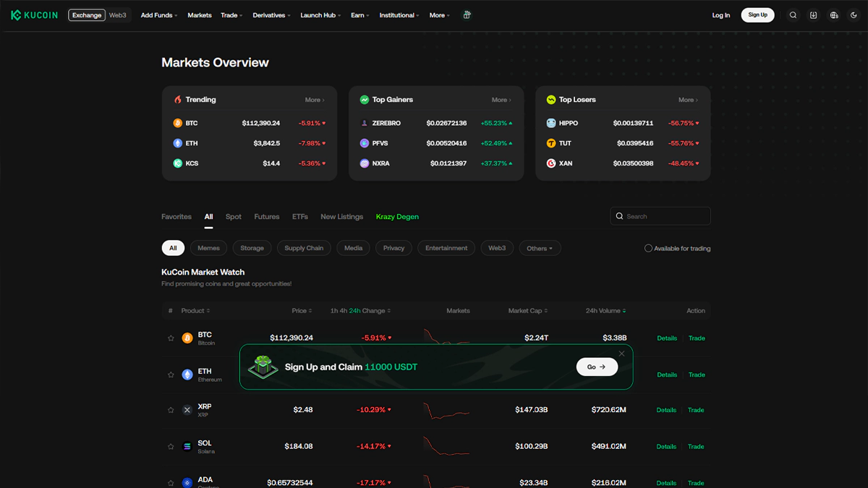Click the market Search input field
Viewport: 868px width, 488px height.
point(665,216)
